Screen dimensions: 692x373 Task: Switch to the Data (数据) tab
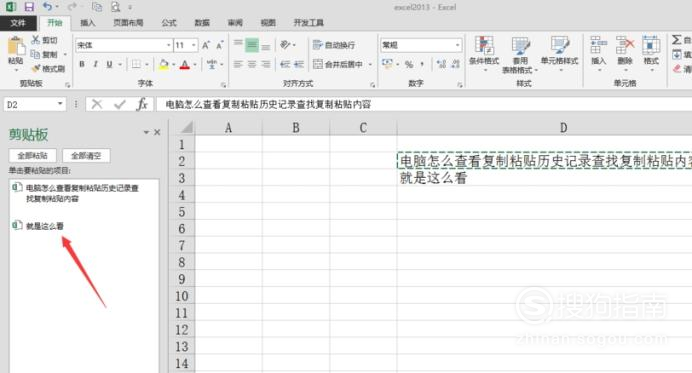click(x=202, y=23)
